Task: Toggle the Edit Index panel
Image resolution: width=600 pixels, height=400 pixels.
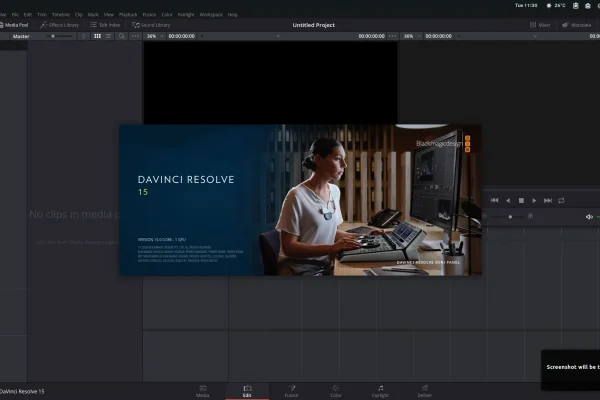Action: tap(105, 25)
